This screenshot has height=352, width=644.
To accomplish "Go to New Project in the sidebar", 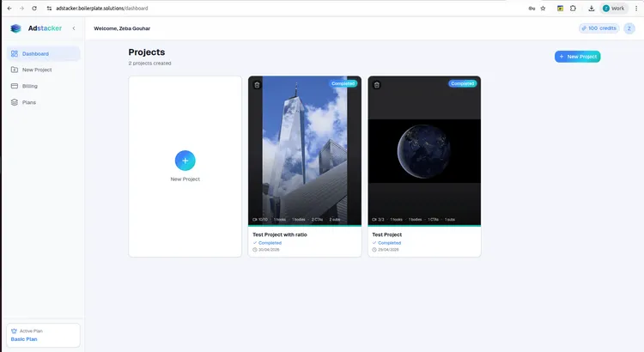I will point(43,70).
